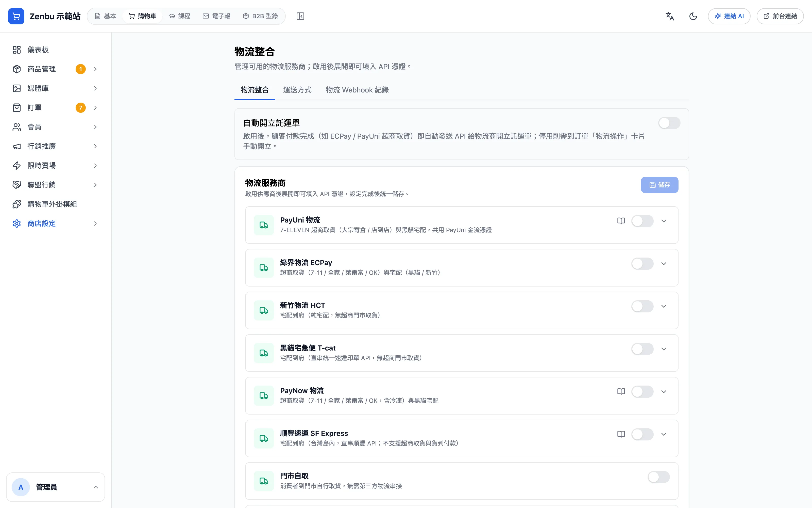Open the 前台連結 storefront link

(780, 16)
